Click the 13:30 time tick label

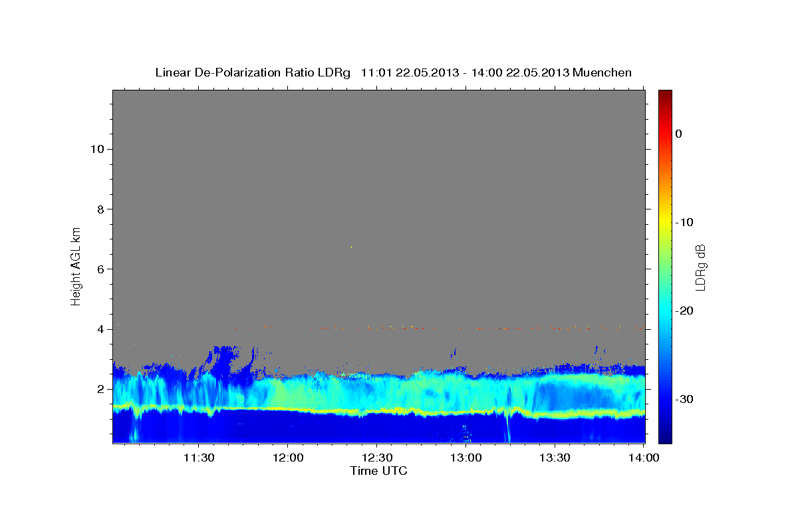(555, 458)
